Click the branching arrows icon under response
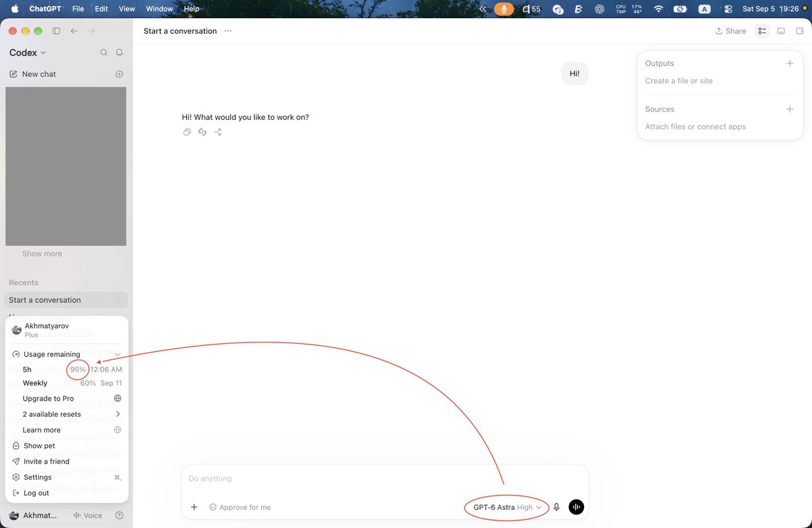The width and height of the screenshot is (812, 528). (218, 132)
